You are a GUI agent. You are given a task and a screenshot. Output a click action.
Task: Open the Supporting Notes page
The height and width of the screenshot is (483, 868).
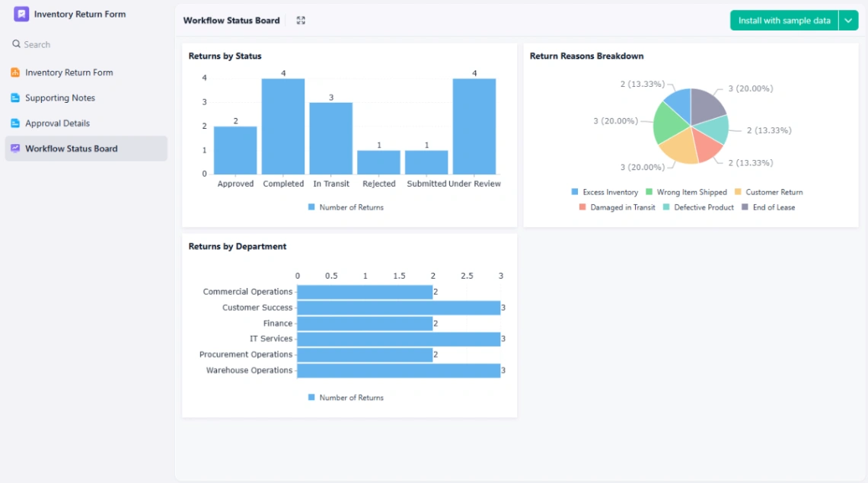click(86, 98)
